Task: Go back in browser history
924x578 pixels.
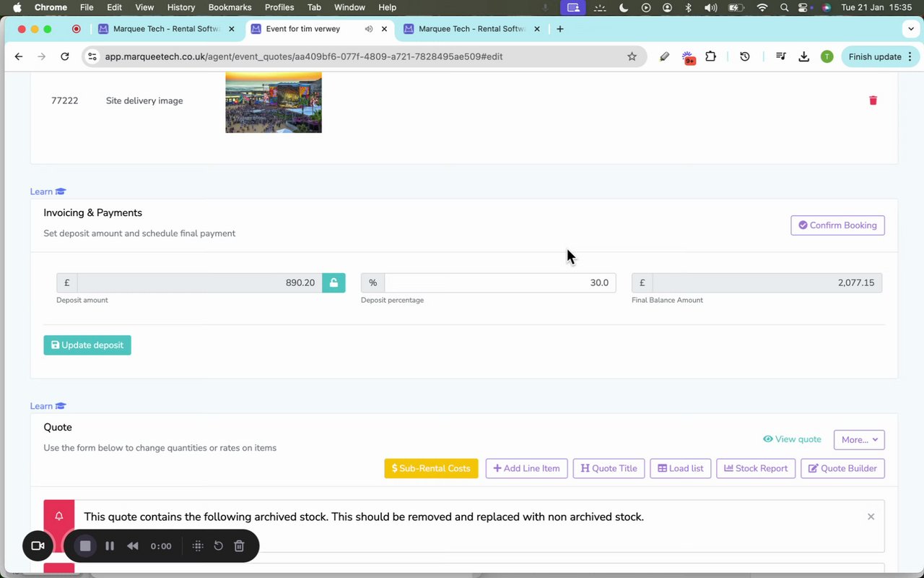Action: 19,56
